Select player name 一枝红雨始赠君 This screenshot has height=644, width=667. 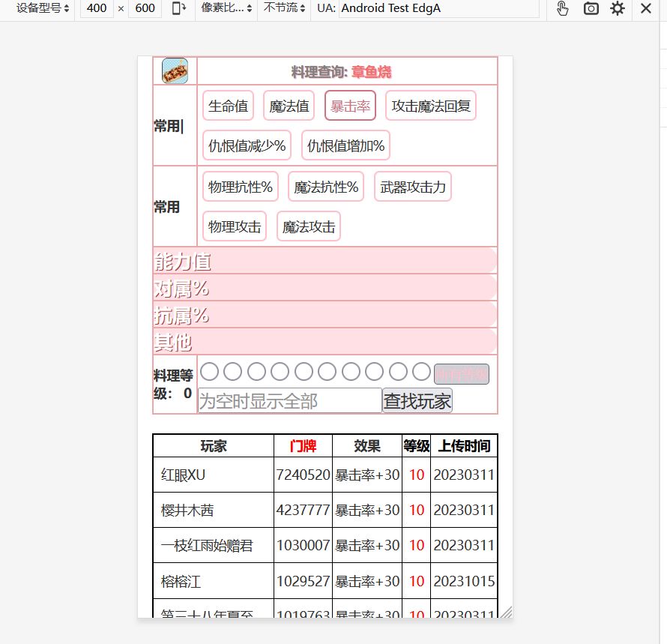(x=207, y=545)
